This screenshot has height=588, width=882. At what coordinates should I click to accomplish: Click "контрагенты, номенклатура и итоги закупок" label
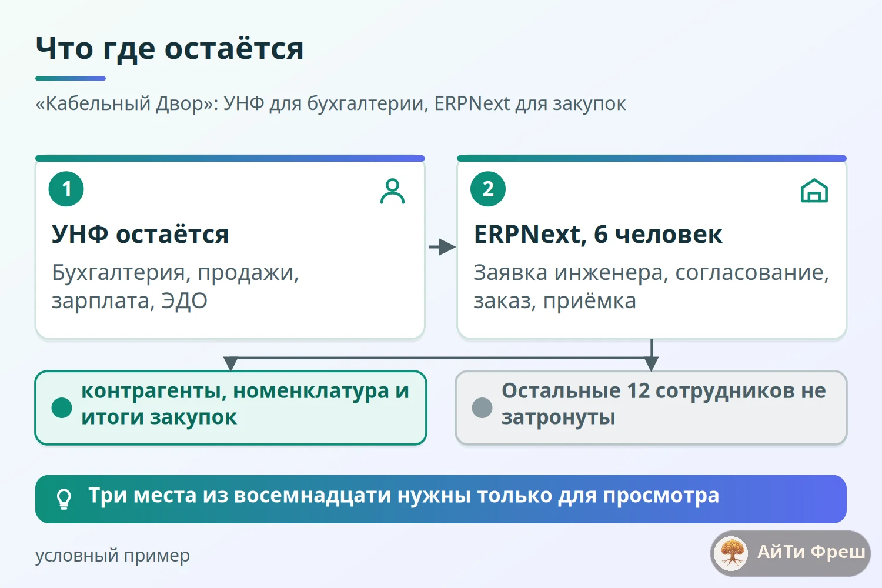tap(245, 403)
